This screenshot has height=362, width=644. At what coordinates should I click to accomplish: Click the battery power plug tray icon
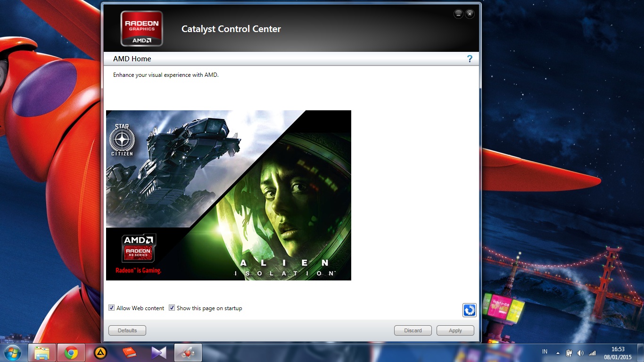click(x=570, y=353)
